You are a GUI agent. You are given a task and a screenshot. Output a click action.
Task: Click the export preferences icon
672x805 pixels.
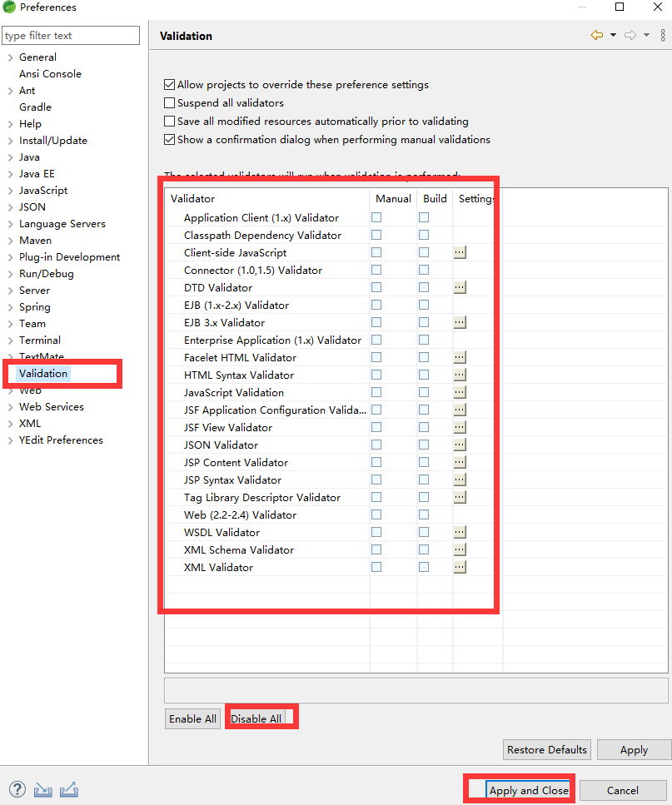click(69, 789)
